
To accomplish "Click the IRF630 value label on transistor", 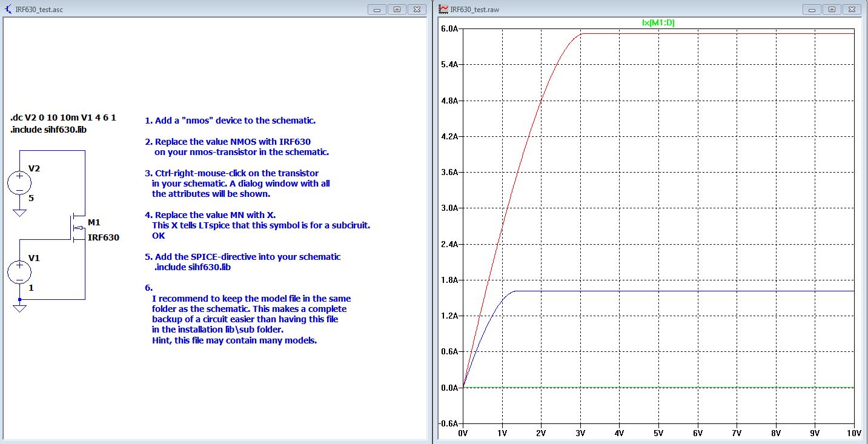I will (x=104, y=237).
